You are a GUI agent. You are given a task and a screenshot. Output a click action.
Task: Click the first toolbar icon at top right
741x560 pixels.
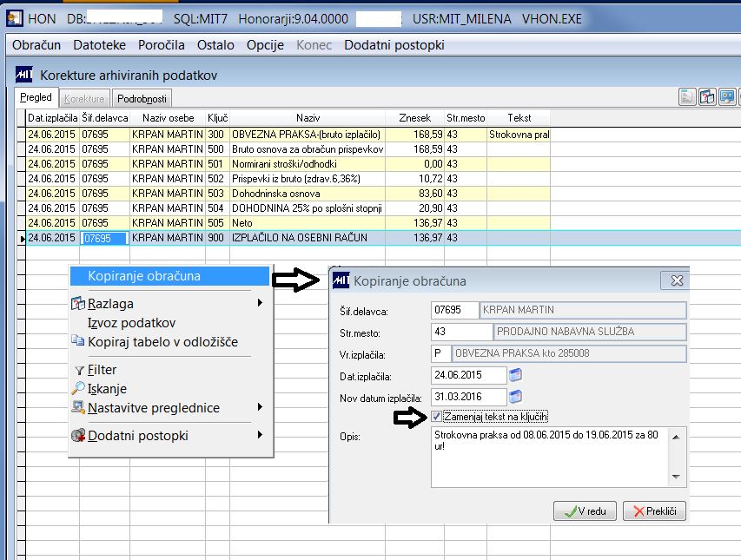(x=687, y=96)
